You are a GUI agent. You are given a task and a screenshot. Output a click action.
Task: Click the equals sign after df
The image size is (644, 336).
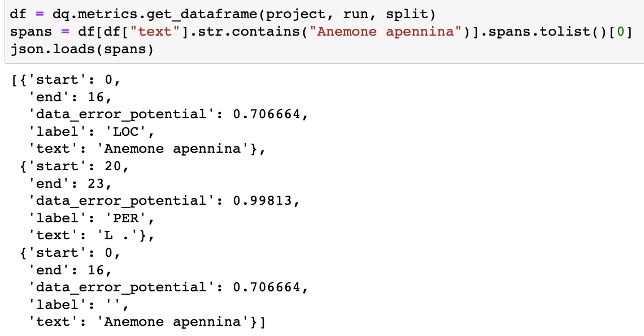[x=40, y=14]
